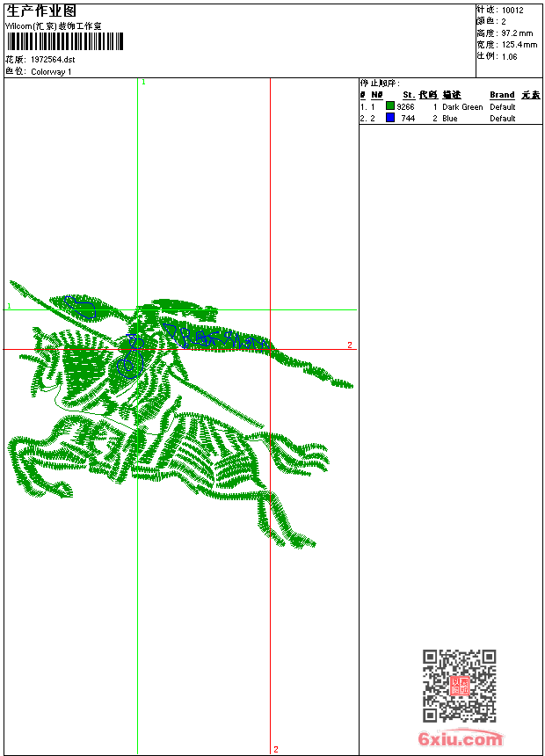The image size is (545, 756).
Task: Select the title 生产作业图
Action: pyautogui.click(x=41, y=11)
